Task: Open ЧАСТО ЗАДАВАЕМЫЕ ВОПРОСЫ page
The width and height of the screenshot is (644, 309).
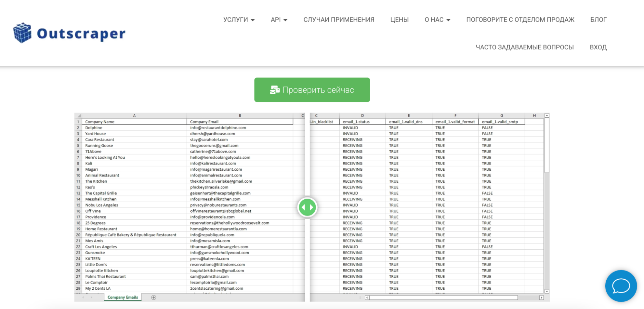Action: (525, 47)
